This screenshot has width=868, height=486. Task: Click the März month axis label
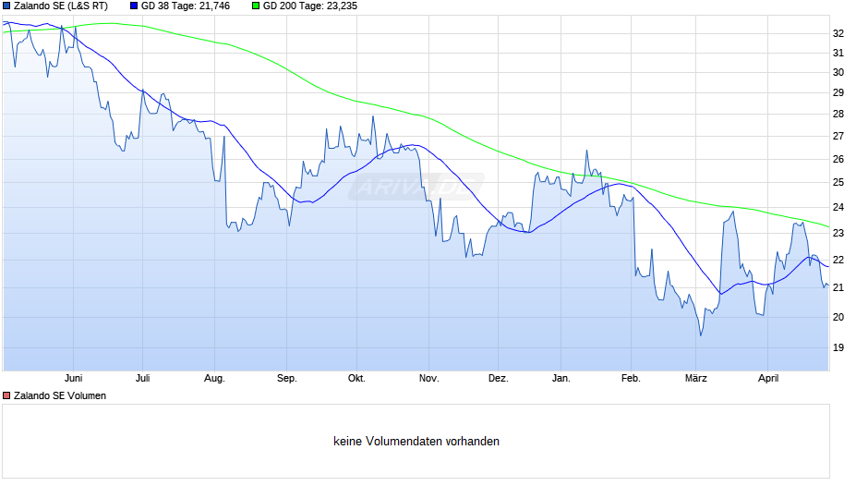click(x=696, y=378)
